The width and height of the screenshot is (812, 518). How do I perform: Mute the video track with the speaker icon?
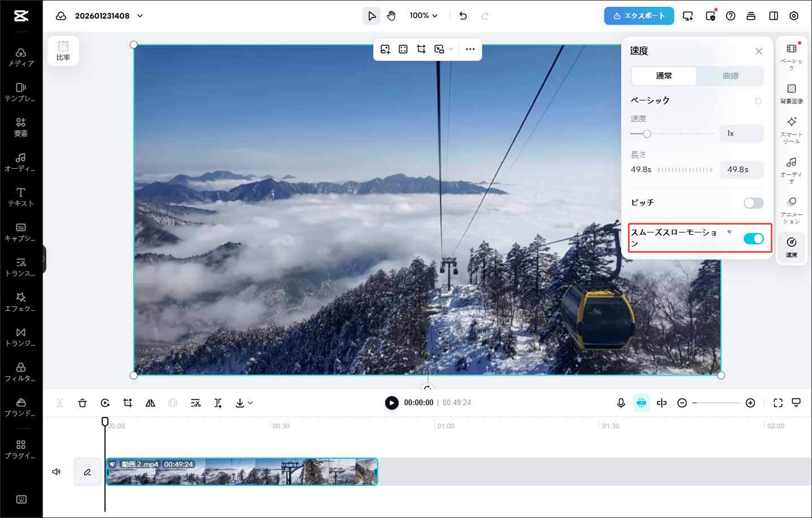(56, 472)
